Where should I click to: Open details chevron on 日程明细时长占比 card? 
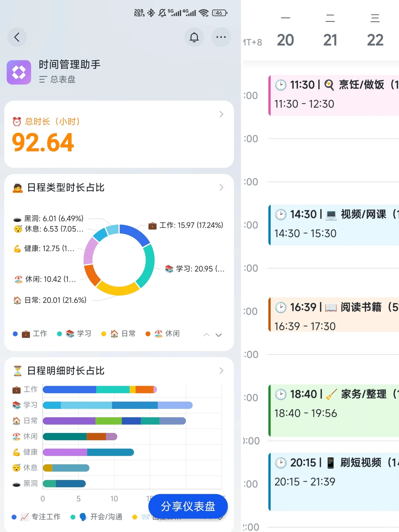click(221, 371)
